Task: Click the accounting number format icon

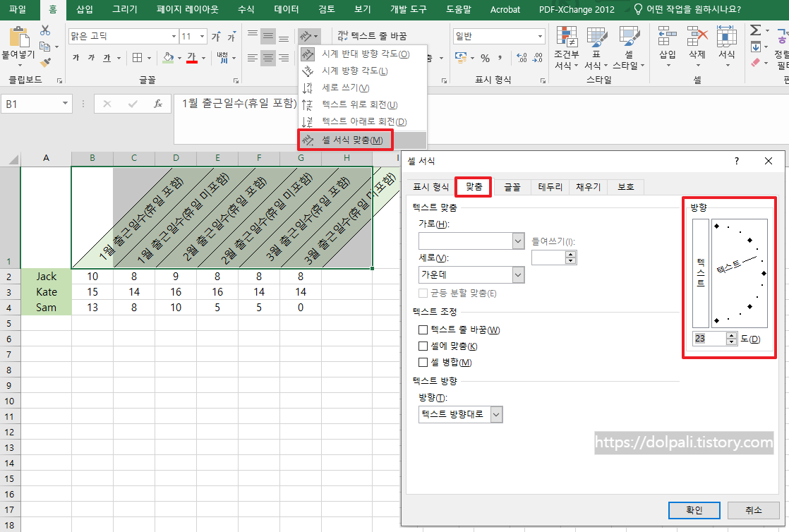Action: [461, 58]
